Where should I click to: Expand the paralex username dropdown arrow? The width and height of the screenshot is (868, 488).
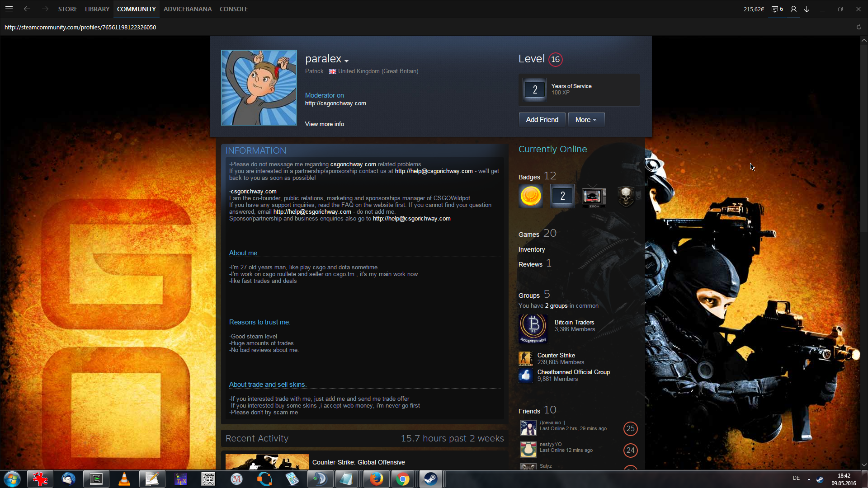point(346,61)
